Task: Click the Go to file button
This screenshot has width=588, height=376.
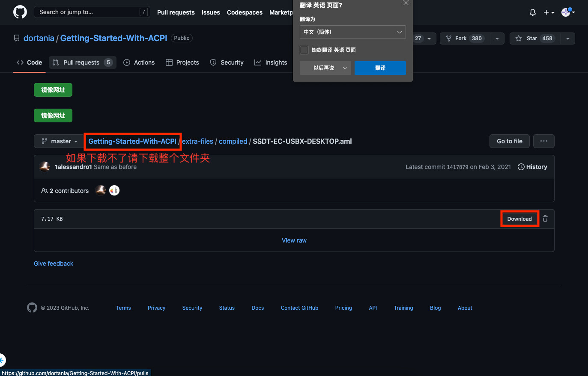Action: pyautogui.click(x=510, y=141)
